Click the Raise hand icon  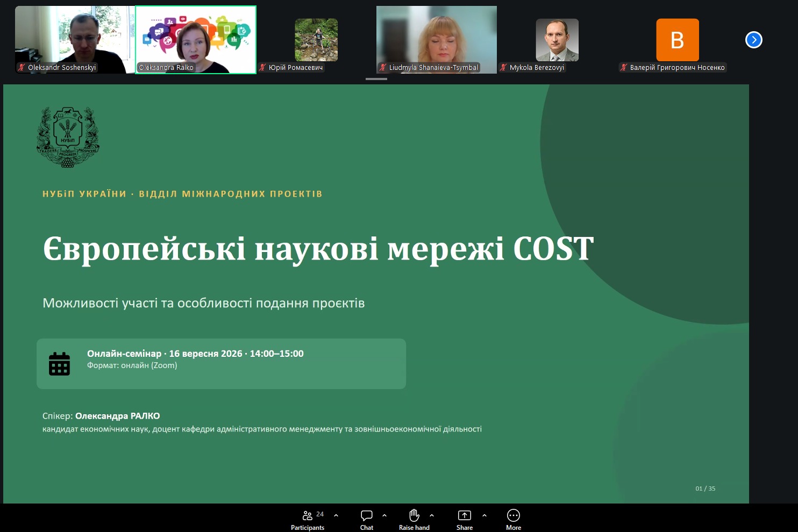point(414,515)
